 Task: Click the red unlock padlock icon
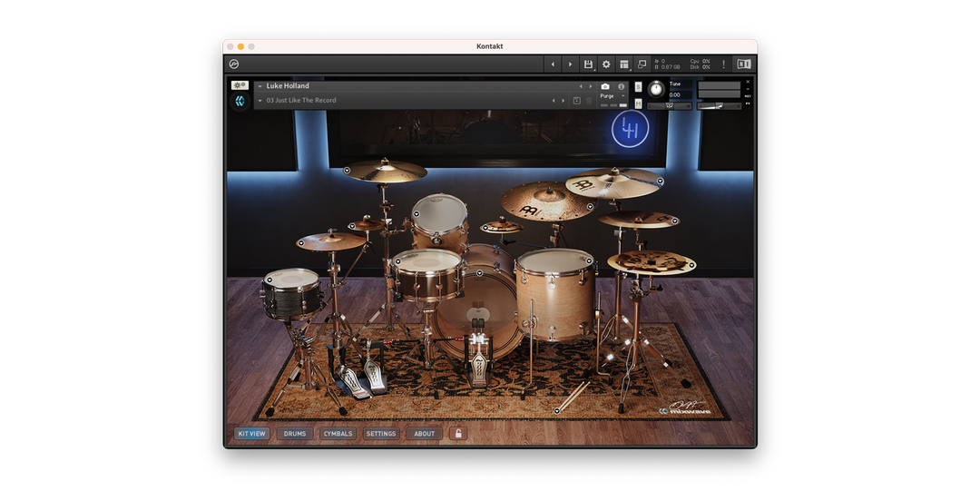[x=458, y=434]
